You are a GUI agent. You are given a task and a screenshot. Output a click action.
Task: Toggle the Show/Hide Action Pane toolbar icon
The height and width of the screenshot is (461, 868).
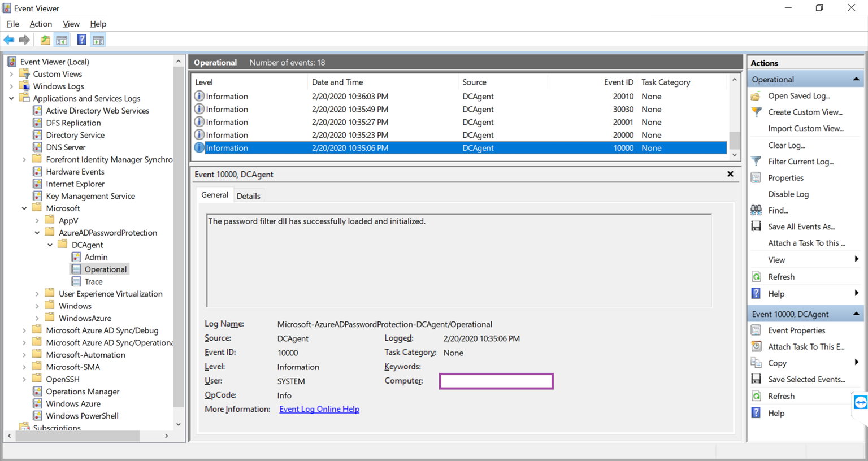98,40
